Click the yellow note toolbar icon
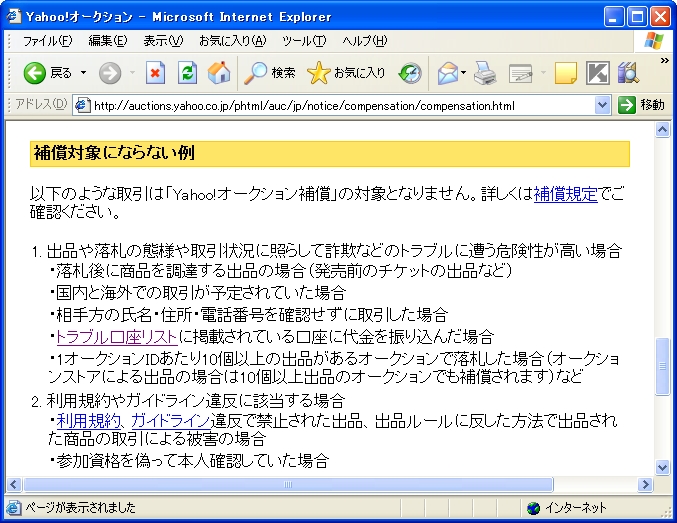 click(x=566, y=73)
